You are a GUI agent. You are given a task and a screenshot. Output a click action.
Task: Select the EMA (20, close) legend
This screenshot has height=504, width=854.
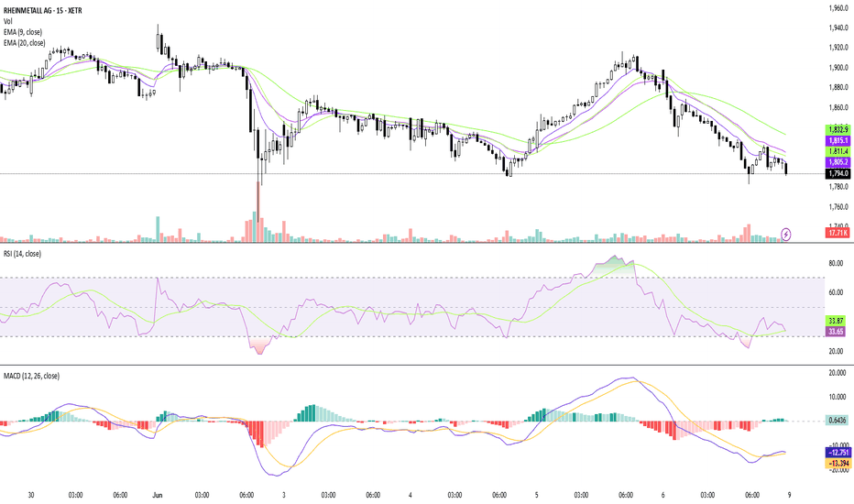(25, 43)
